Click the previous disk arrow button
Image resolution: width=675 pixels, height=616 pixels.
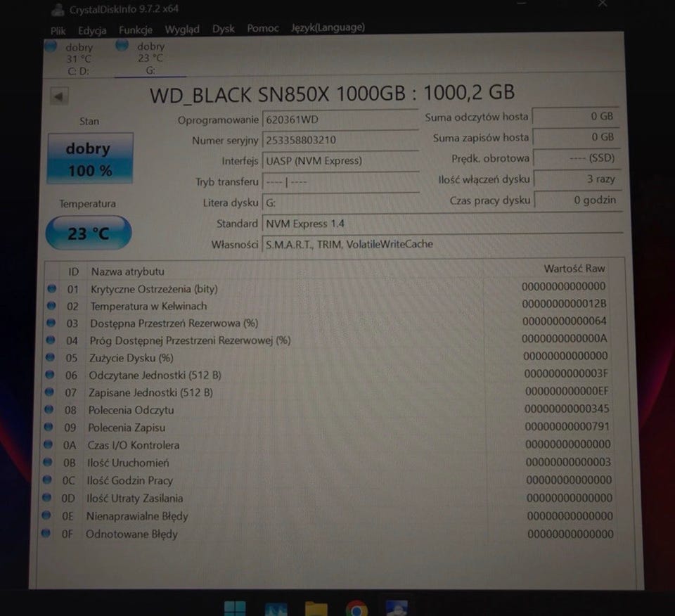(x=59, y=96)
